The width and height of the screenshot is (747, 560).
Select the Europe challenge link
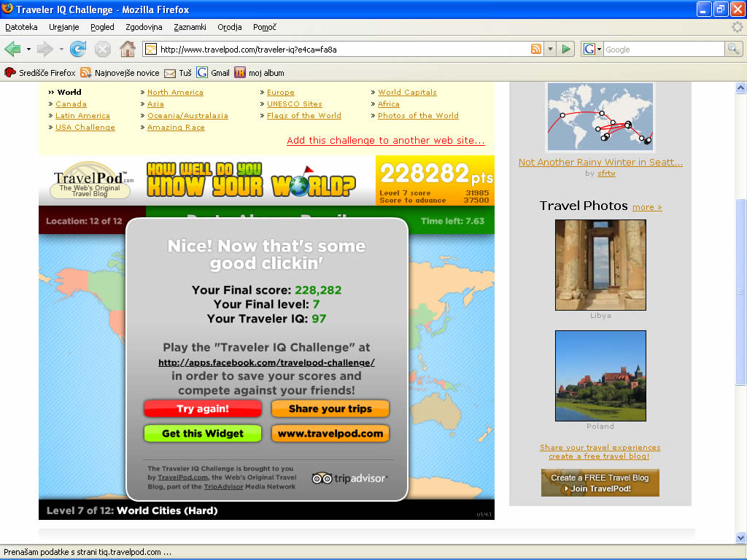[x=281, y=93]
